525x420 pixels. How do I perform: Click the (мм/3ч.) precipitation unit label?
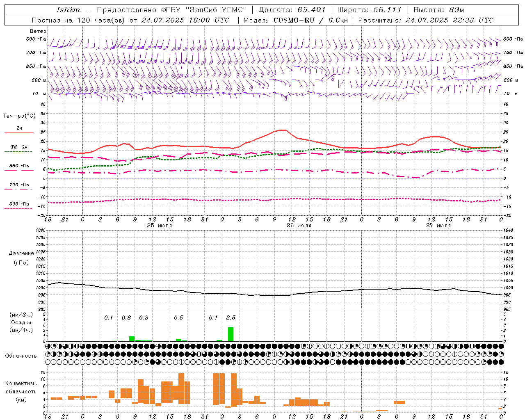[x=21, y=315]
